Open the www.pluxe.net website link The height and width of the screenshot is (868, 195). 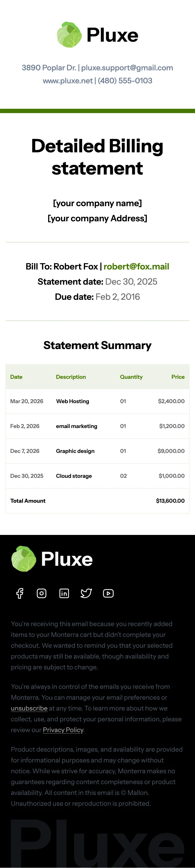67,81
